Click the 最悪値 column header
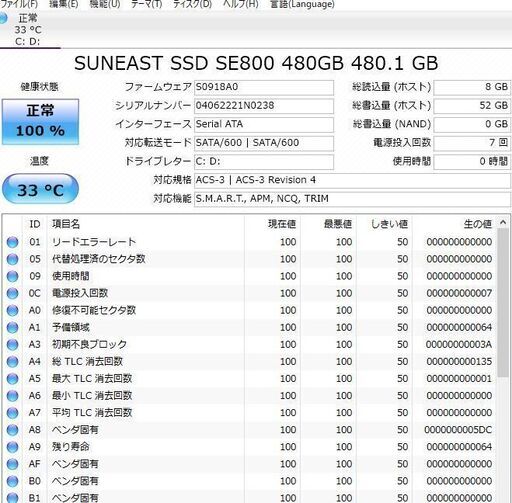 [x=328, y=224]
